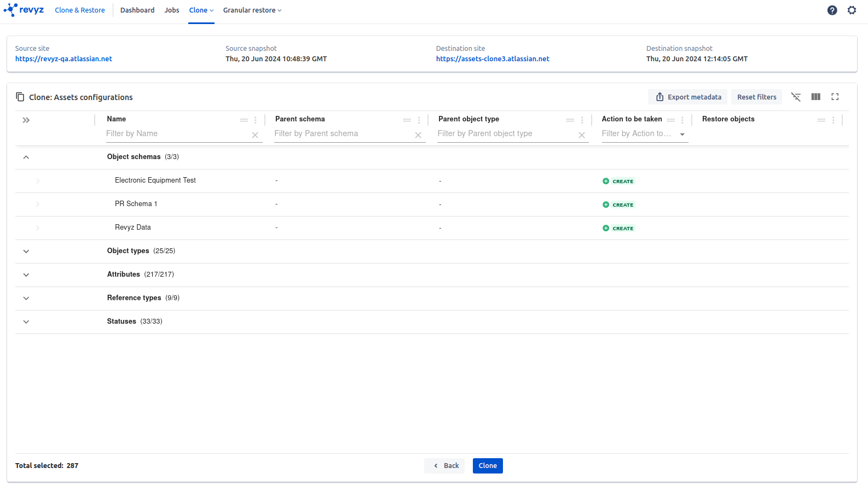The width and height of the screenshot is (868, 491).
Task: Focus Filter by Parent object type field
Action: click(506, 134)
